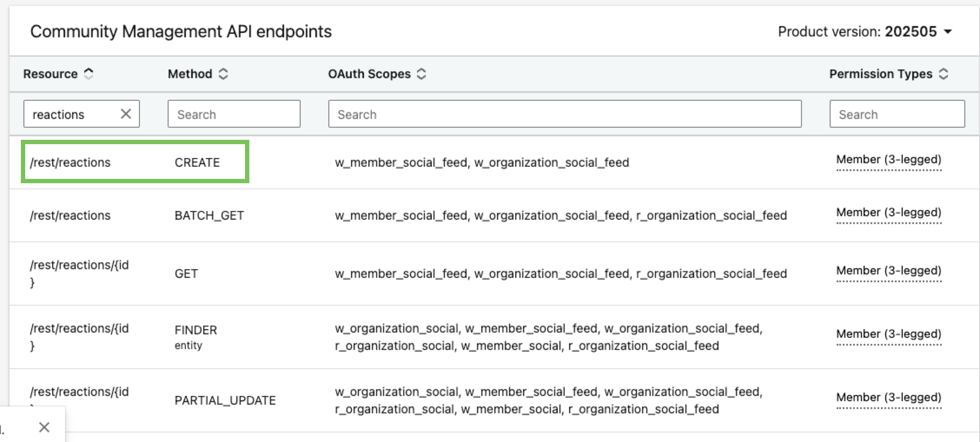980x442 pixels.
Task: Open the Product version 202505 dropdown
Action: pyautogui.click(x=864, y=32)
